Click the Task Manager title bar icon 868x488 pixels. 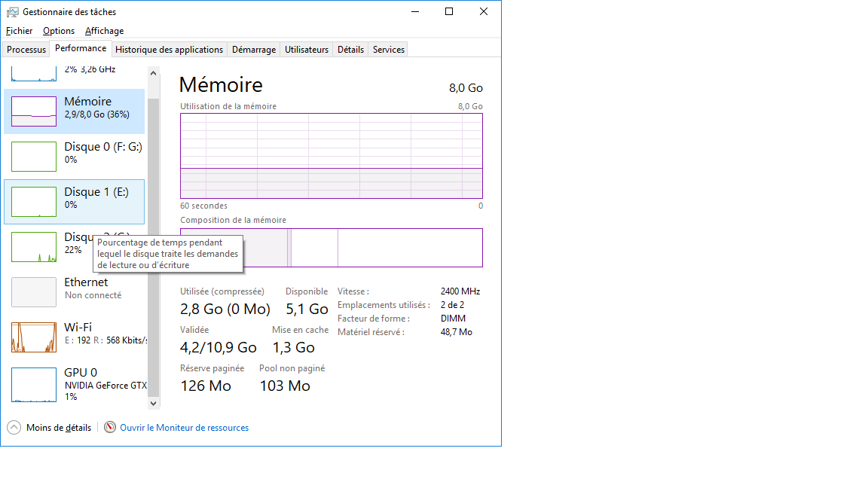pos(13,12)
